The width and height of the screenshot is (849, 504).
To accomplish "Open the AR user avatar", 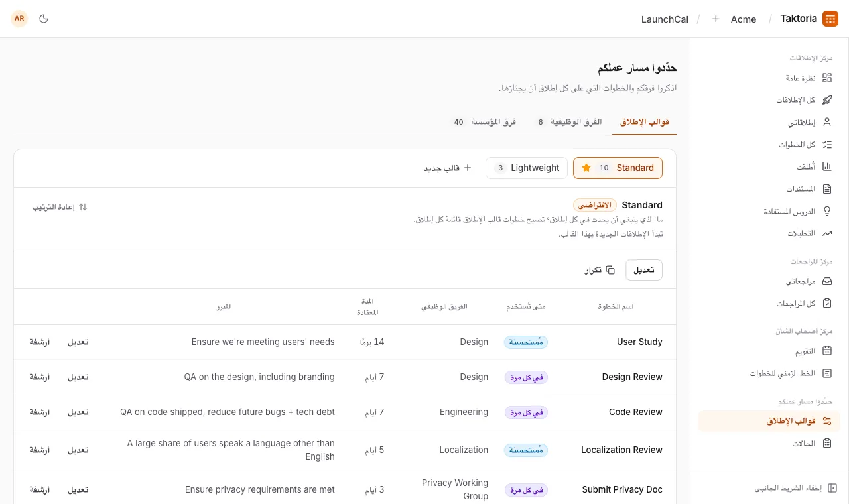I will [19, 19].
